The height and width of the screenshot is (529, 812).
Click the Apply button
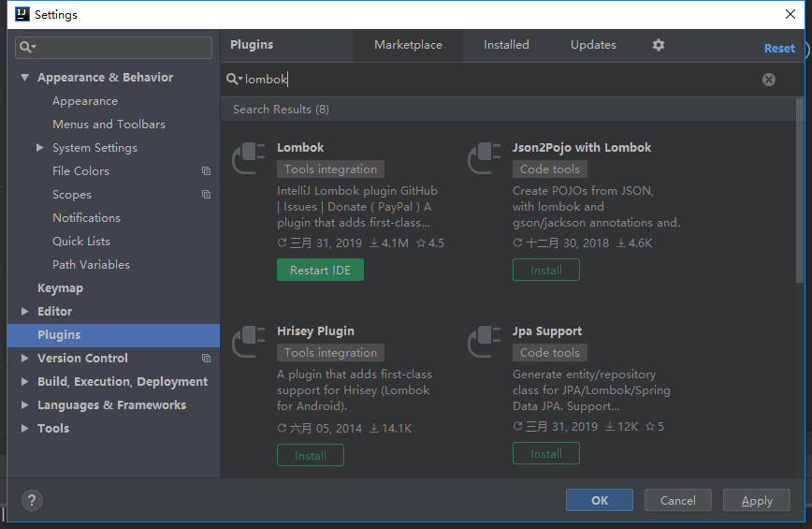[757, 500]
